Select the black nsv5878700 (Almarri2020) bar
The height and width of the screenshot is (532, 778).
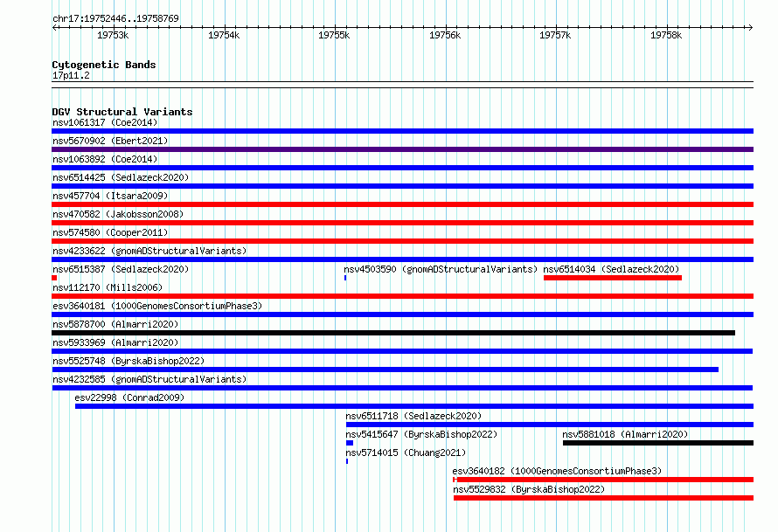(393, 333)
